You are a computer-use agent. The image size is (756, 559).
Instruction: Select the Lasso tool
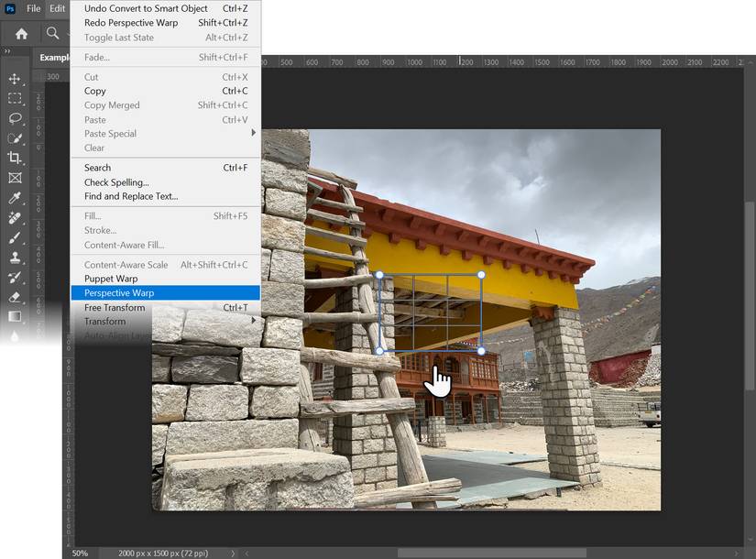[x=15, y=119]
